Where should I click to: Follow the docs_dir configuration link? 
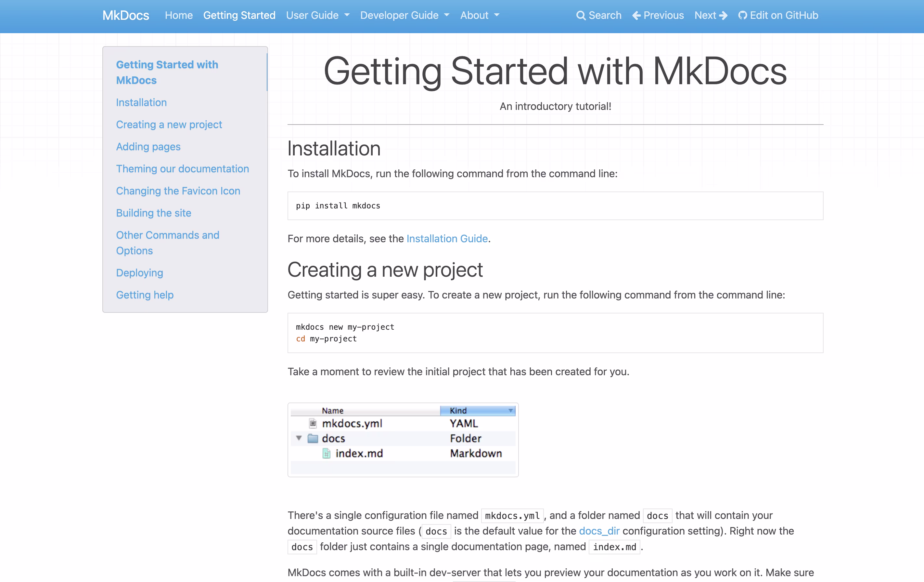599,531
